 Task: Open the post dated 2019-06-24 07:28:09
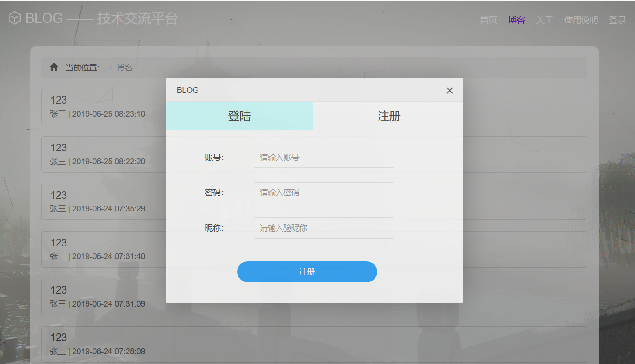tap(314, 345)
